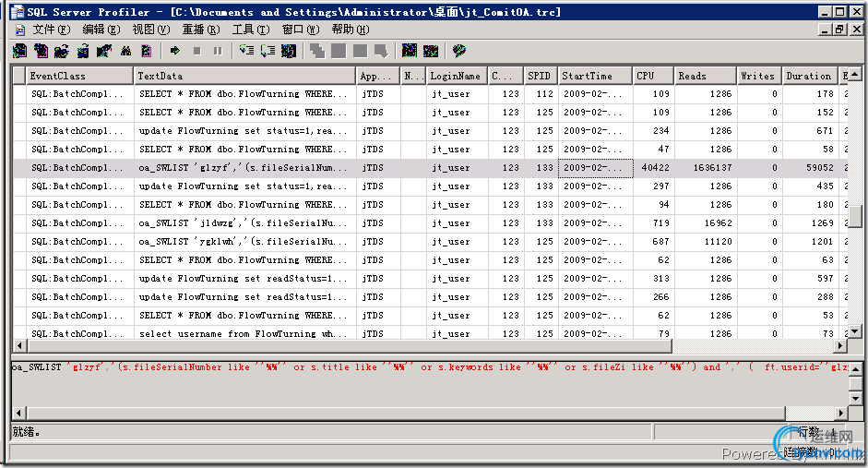
Task: Click the detail pane's scroll down arrow
Action: tap(855, 398)
